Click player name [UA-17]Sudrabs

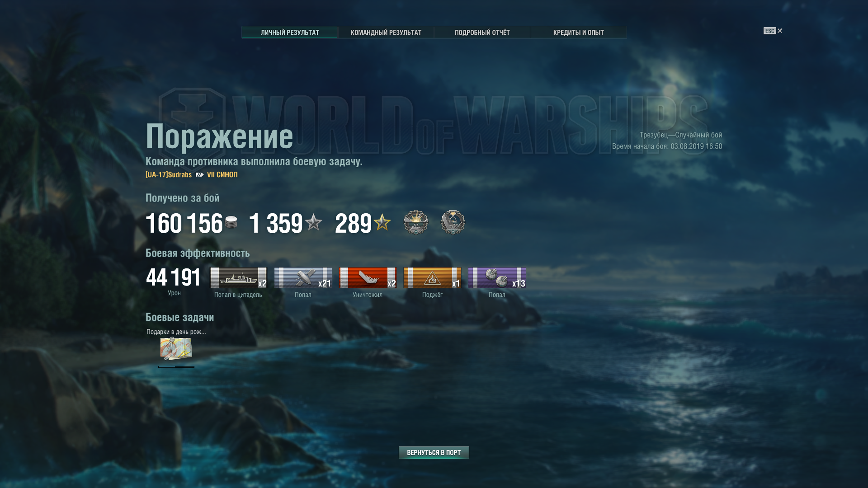169,175
